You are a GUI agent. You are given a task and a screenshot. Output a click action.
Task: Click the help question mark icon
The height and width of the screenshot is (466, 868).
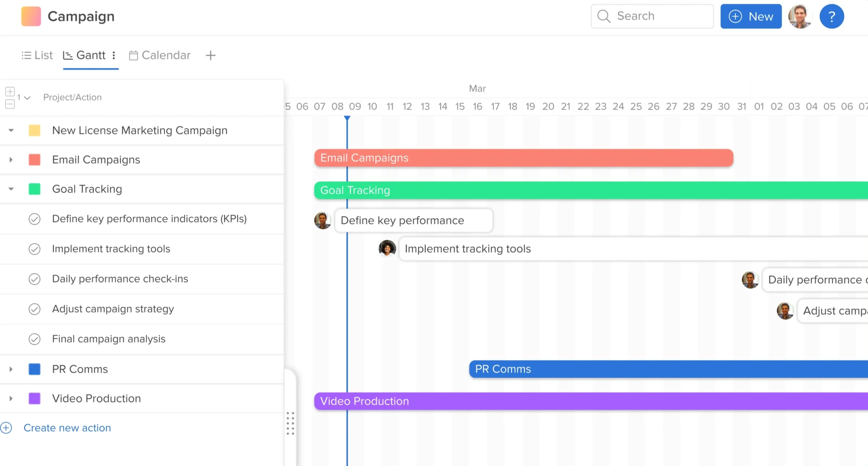[831, 16]
